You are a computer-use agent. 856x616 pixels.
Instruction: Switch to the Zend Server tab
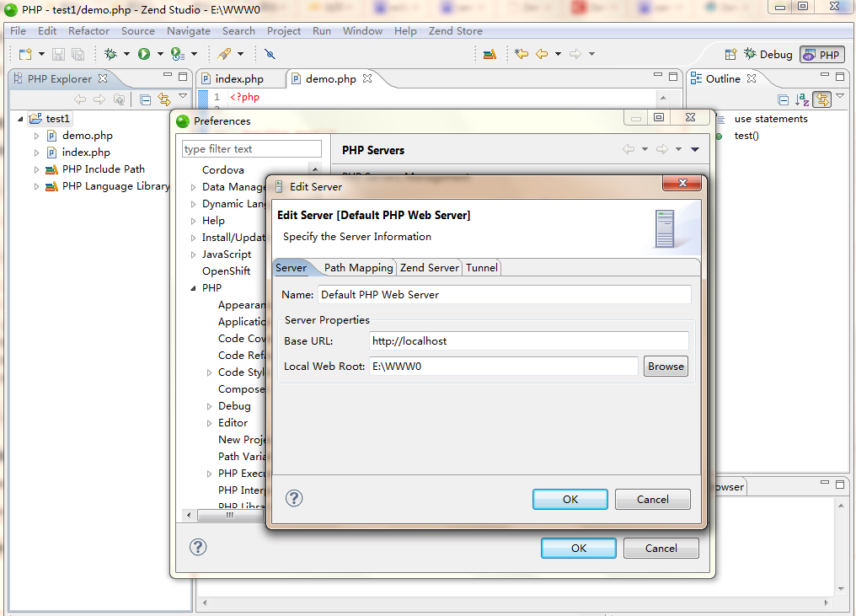pyautogui.click(x=429, y=268)
